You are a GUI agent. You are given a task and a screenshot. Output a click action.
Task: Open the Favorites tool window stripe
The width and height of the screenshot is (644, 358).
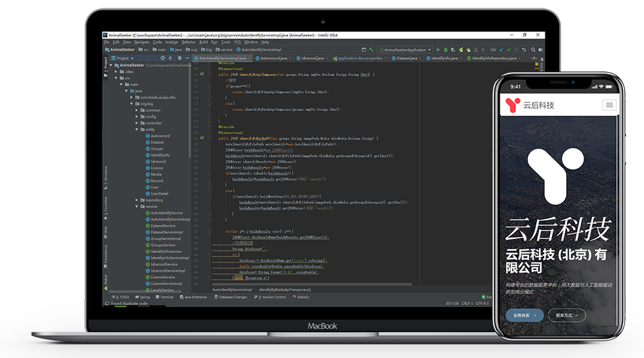[x=106, y=208]
